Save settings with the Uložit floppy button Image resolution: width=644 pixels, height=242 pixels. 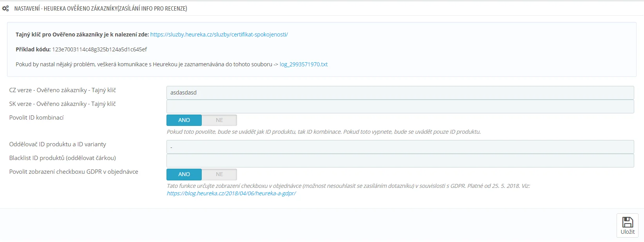pos(627,226)
